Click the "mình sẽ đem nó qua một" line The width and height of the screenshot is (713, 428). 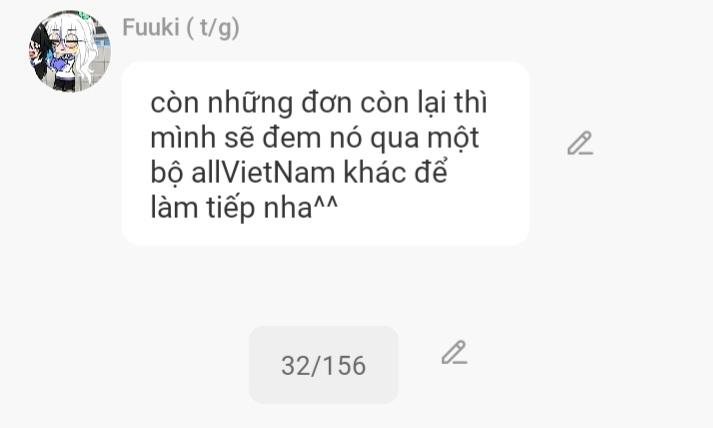(315, 138)
